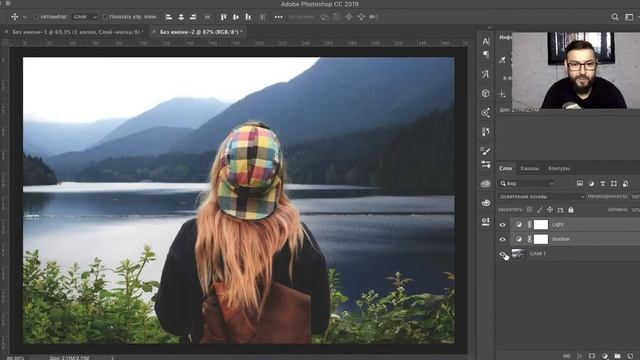Open the Search magnifier icon
The height and width of the screenshot is (360, 640).
click(615, 17)
